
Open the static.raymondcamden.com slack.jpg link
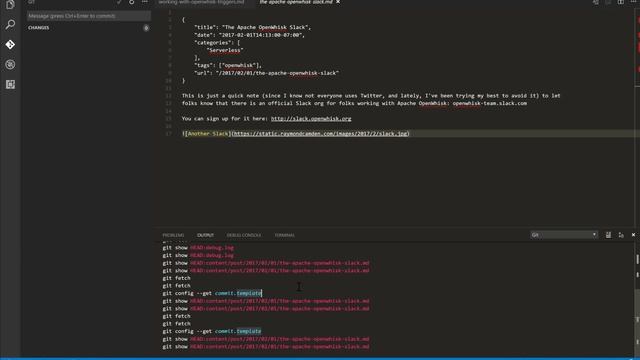[x=320, y=133]
